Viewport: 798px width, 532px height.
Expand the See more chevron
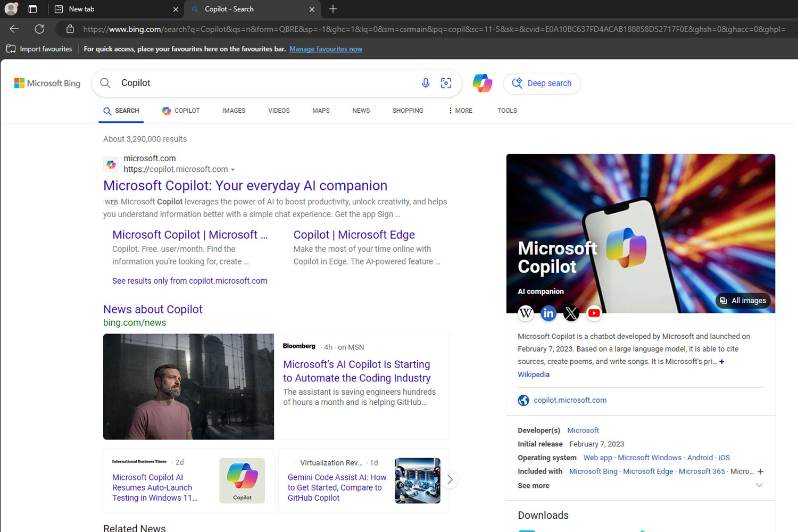coord(759,486)
